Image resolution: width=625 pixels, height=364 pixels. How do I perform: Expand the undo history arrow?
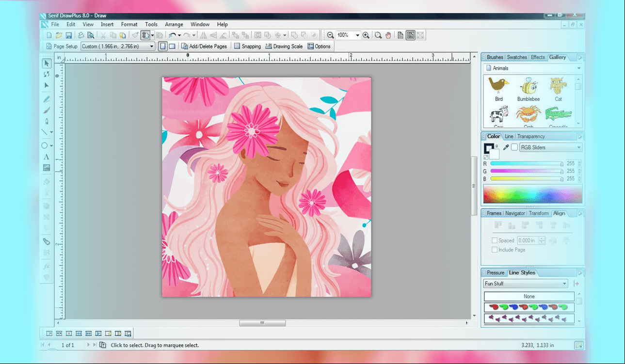pos(179,35)
